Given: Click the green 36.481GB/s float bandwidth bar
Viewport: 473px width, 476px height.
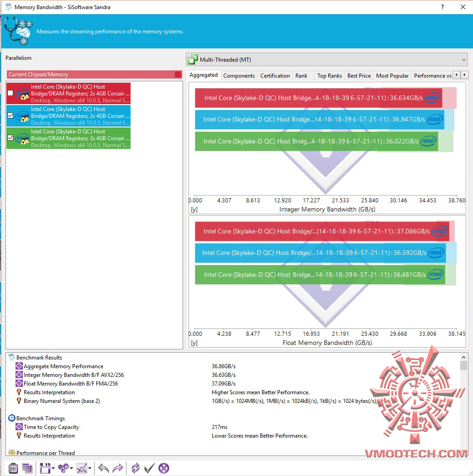Looking at the screenshot, I should coord(320,275).
